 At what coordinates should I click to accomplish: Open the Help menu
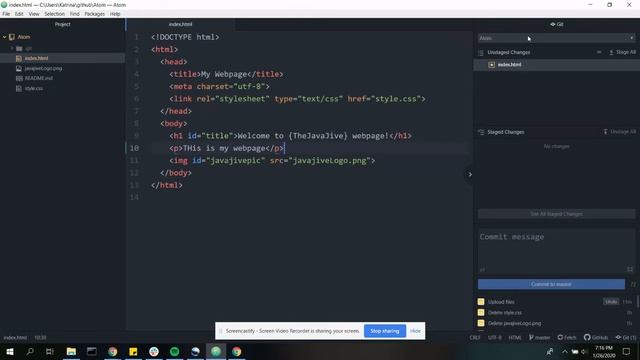[115, 14]
